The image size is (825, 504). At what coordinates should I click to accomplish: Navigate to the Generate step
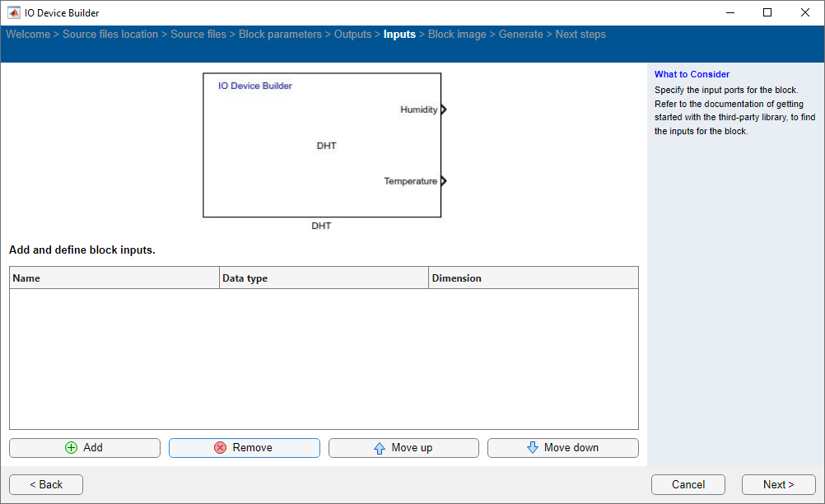520,34
